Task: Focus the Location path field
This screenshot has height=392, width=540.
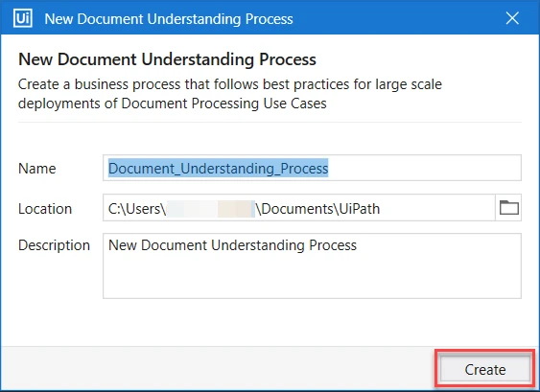Action: click(x=299, y=208)
